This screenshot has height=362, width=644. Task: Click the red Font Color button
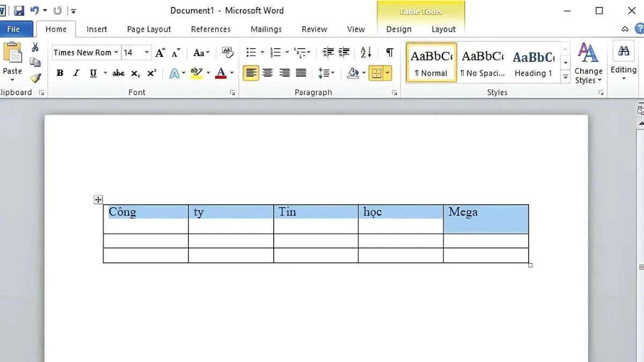[x=221, y=73]
